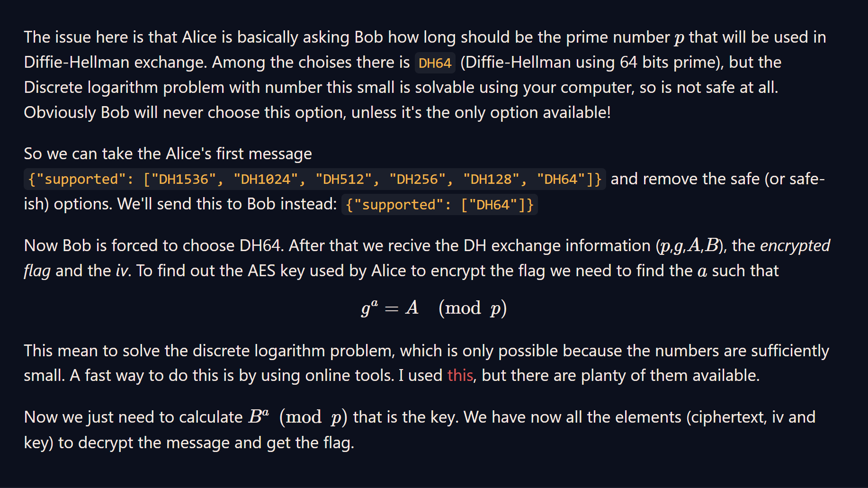This screenshot has height=488, width=868.
Task: Click the italic word "encrypted"
Action: pos(795,246)
